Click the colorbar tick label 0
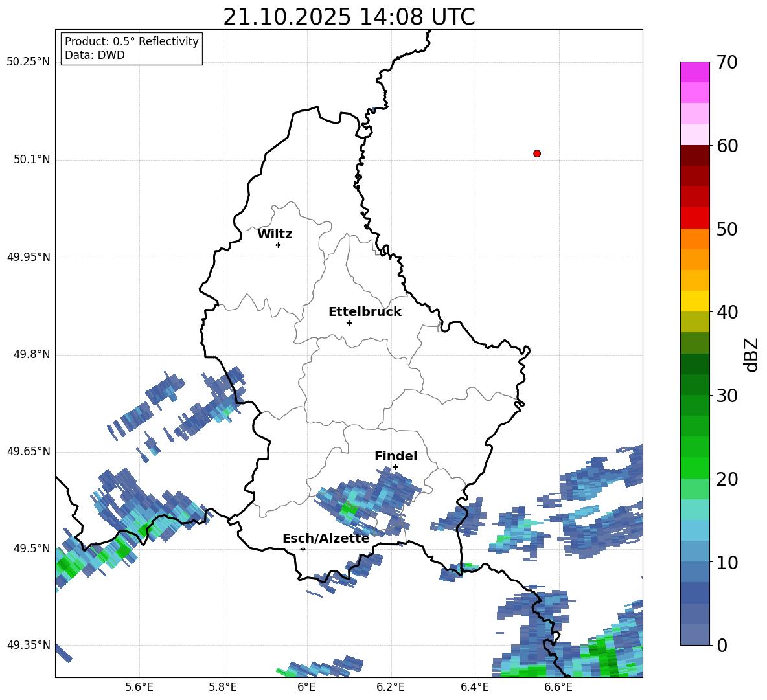Viewport: 767px width, 700px height. [x=722, y=645]
